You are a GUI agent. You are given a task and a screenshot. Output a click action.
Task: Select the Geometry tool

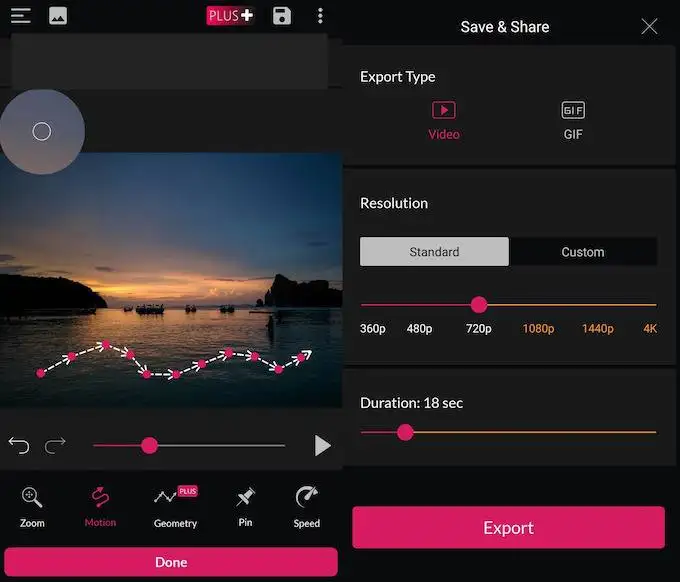[x=175, y=507]
